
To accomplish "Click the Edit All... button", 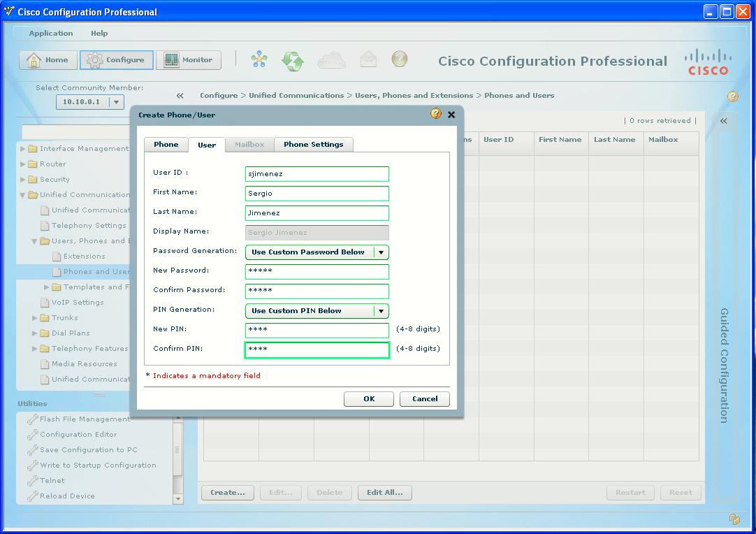I will pos(385,493).
